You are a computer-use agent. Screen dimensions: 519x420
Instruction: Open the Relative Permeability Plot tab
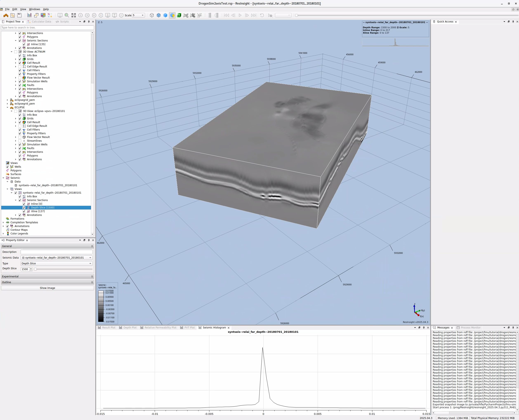click(158, 328)
